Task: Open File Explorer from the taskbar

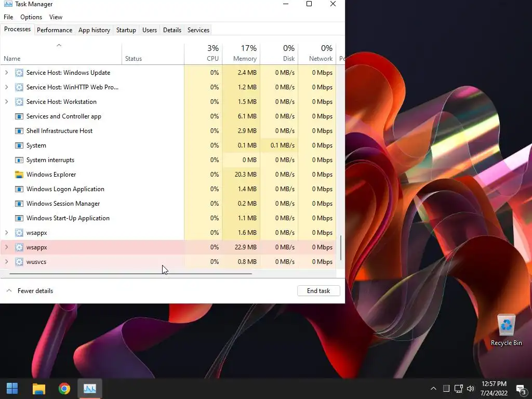Action: pyautogui.click(x=38, y=389)
